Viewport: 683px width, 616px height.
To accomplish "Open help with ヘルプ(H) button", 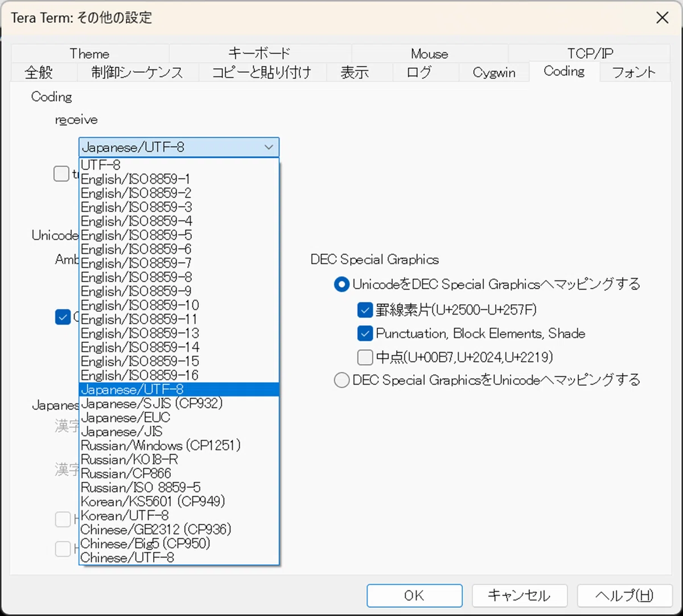I will pos(624,595).
